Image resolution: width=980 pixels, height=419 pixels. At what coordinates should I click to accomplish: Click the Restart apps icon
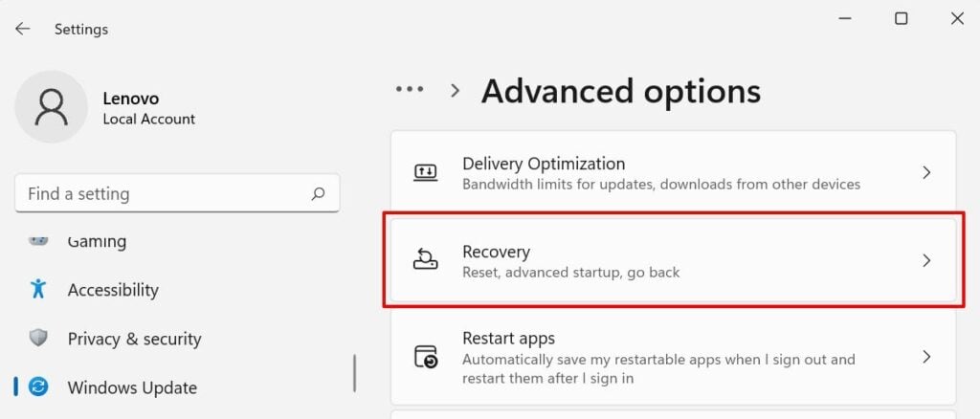pyautogui.click(x=425, y=358)
